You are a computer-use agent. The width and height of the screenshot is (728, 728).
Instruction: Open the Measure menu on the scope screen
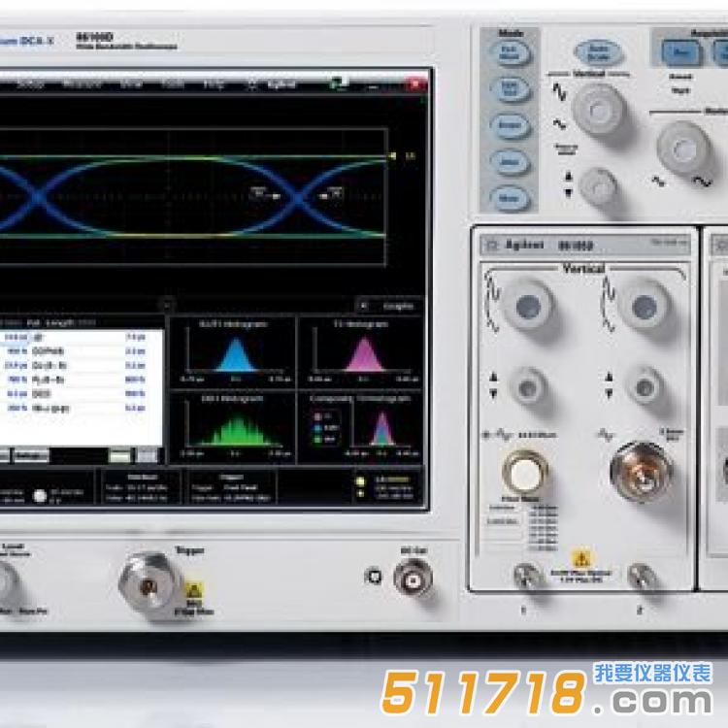click(82, 84)
